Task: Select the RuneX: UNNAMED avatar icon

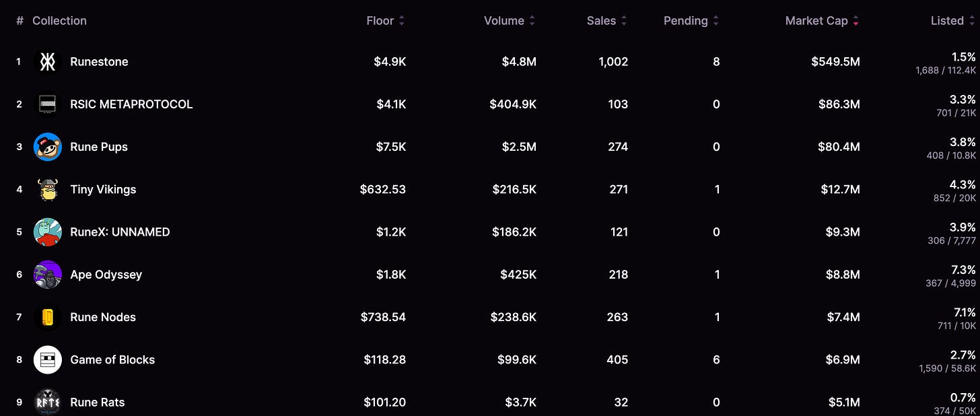Action: [x=48, y=232]
